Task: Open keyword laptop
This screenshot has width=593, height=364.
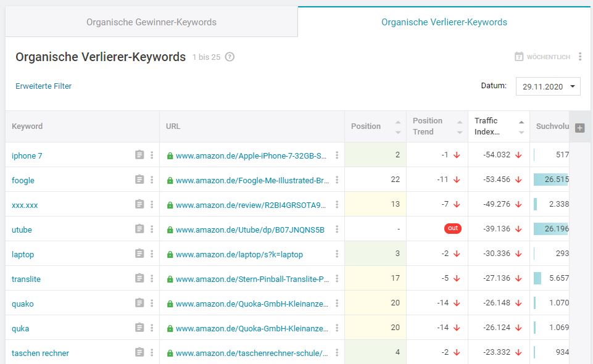Action: coord(23,254)
